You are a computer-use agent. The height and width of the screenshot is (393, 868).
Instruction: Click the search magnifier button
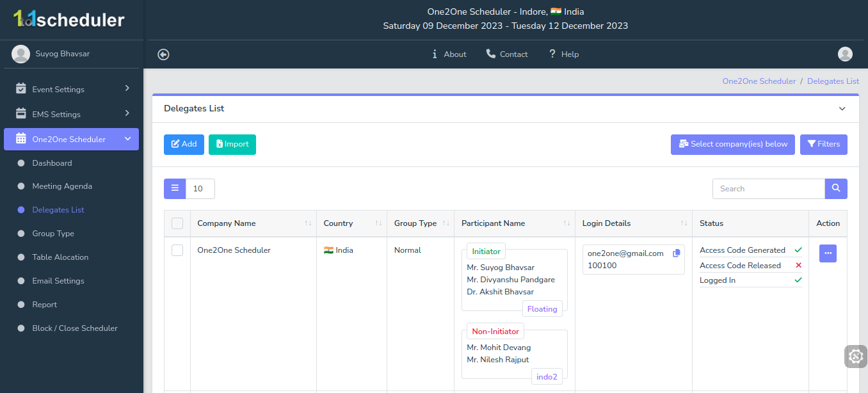[836, 189]
